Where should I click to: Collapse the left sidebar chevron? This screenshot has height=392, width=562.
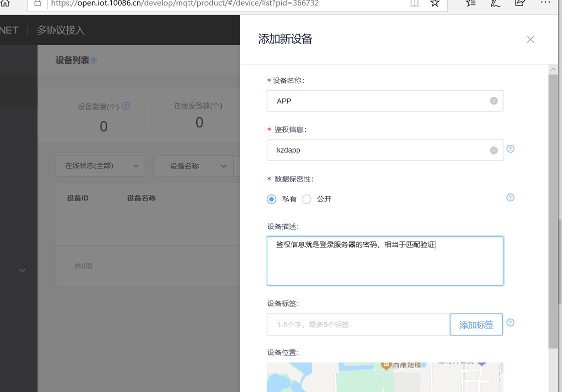22,270
